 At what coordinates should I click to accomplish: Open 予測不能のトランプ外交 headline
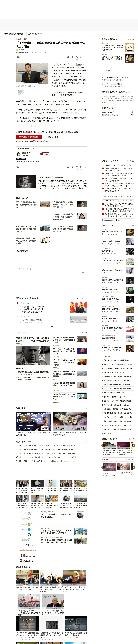tap(33, 339)
